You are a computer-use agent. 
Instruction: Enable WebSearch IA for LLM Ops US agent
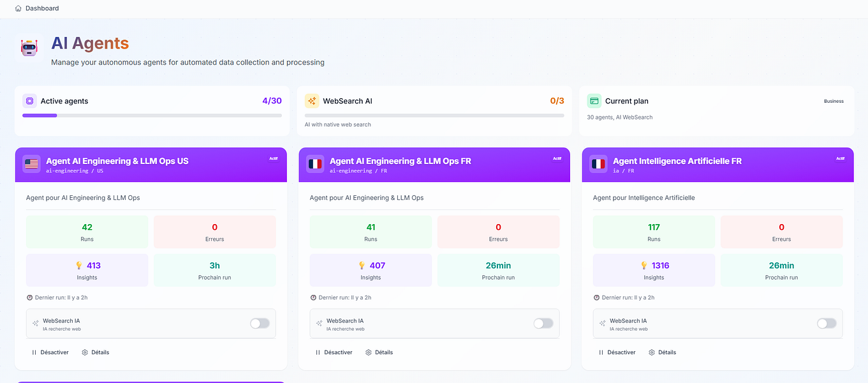tap(260, 324)
